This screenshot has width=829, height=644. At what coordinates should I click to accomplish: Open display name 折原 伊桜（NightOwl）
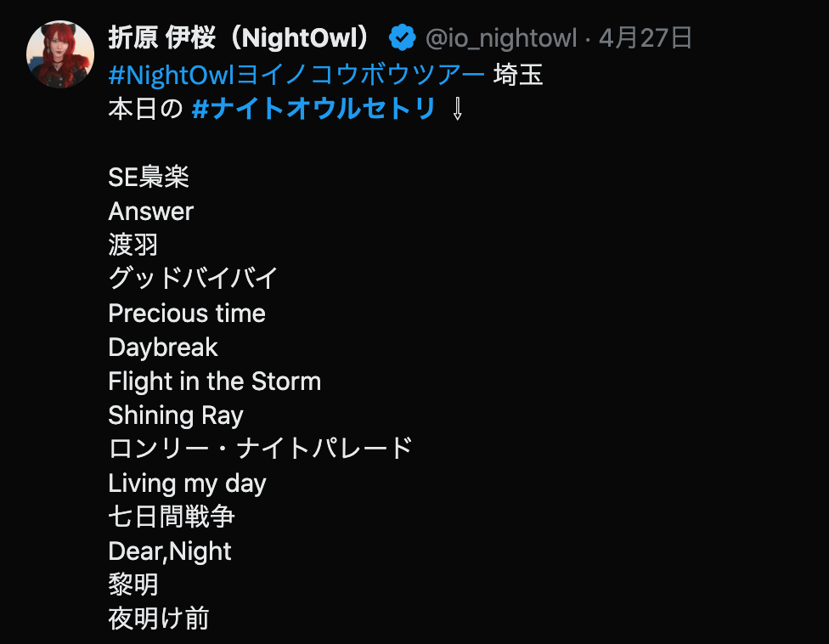[x=239, y=37]
